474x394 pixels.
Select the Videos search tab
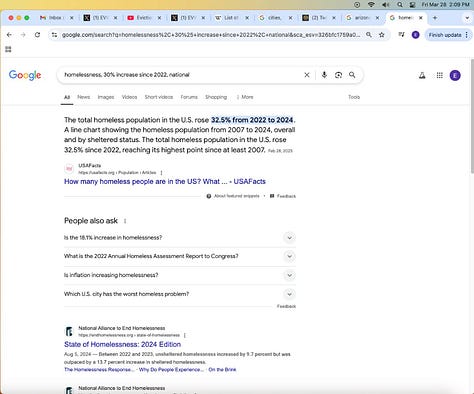(129, 97)
